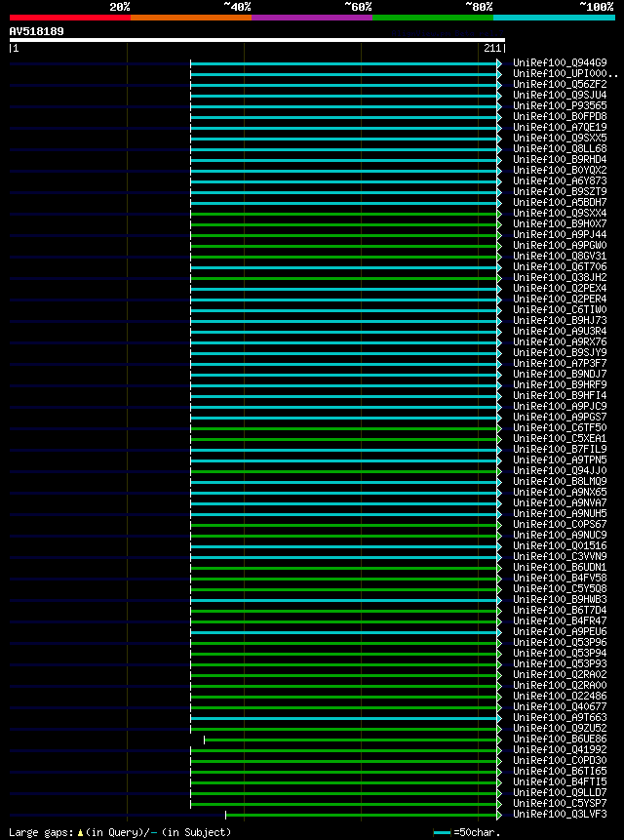Click the orange ~40% identity legend segment
Screen dimensions: 624x840
tap(191, 18)
